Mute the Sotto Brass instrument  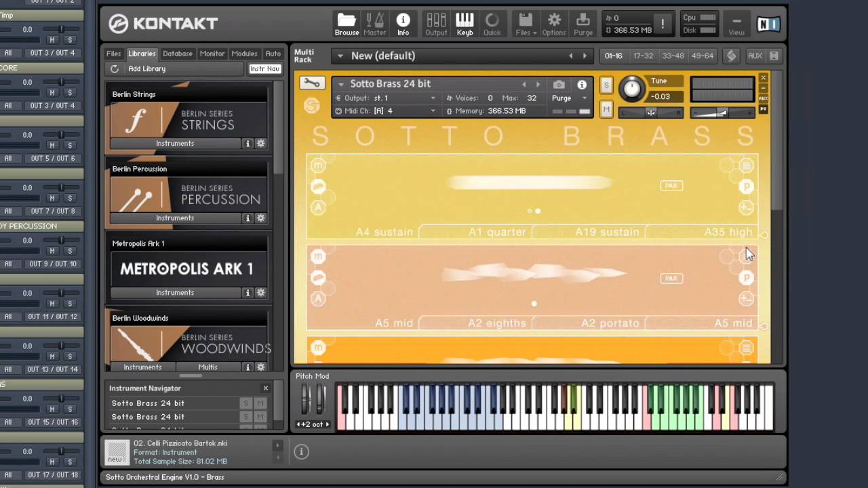click(x=606, y=109)
